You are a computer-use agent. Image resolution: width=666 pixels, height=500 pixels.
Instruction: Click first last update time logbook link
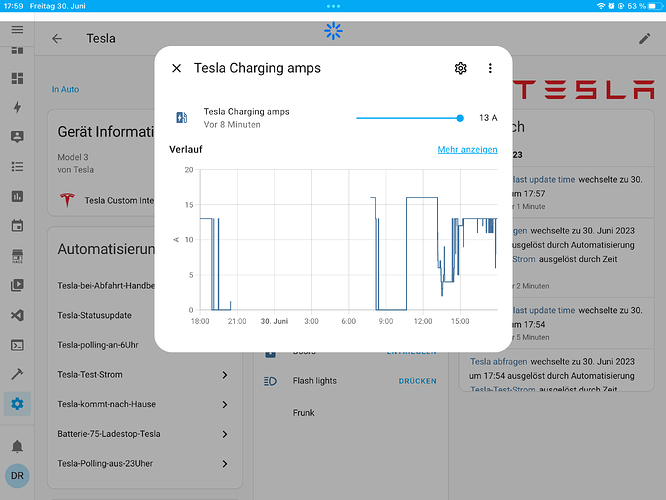point(544,180)
